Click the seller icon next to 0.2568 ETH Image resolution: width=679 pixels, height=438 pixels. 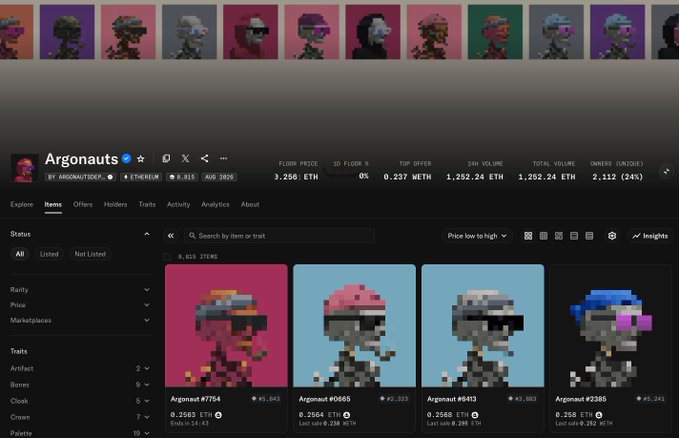475,415
